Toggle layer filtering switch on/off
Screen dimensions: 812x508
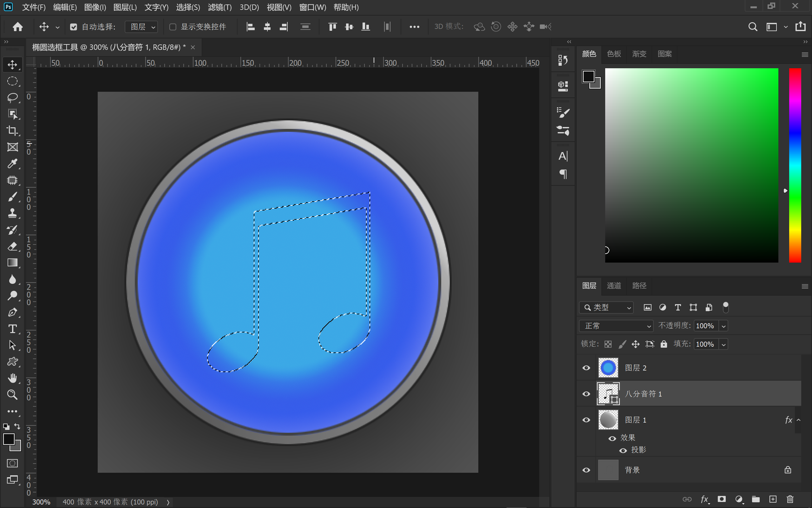(x=725, y=307)
